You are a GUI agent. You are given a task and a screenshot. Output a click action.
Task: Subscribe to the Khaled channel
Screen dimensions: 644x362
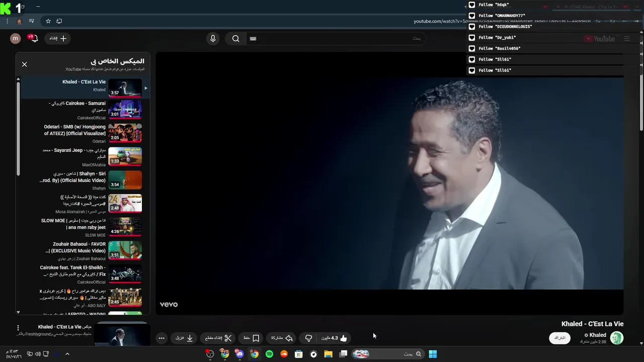(x=560, y=338)
